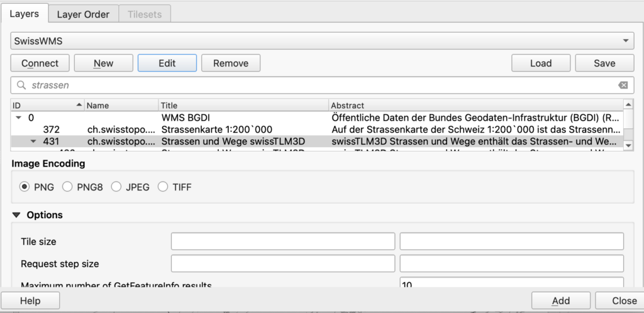Image resolution: width=644 pixels, height=313 pixels.
Task: Collapse the layer 431 tree node
Action: 33,141
